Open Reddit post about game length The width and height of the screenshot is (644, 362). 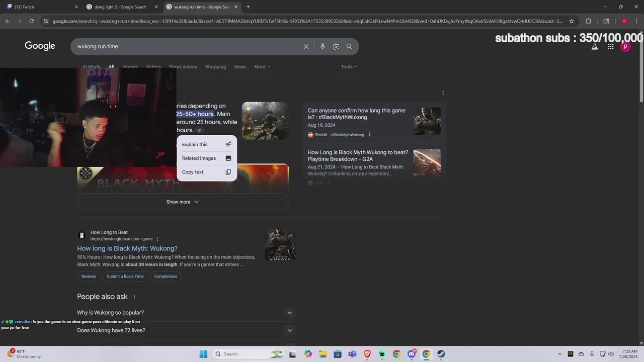(357, 114)
